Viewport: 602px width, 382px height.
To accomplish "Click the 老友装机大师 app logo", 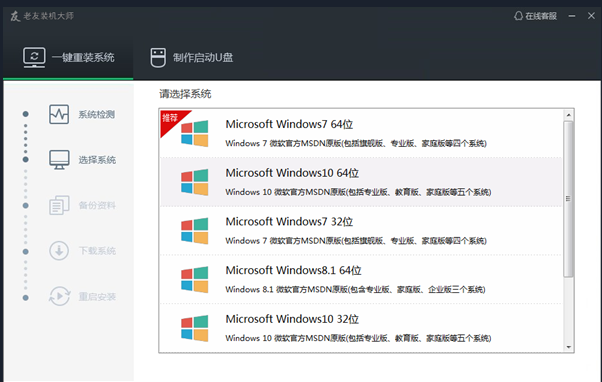I will pos(15,16).
